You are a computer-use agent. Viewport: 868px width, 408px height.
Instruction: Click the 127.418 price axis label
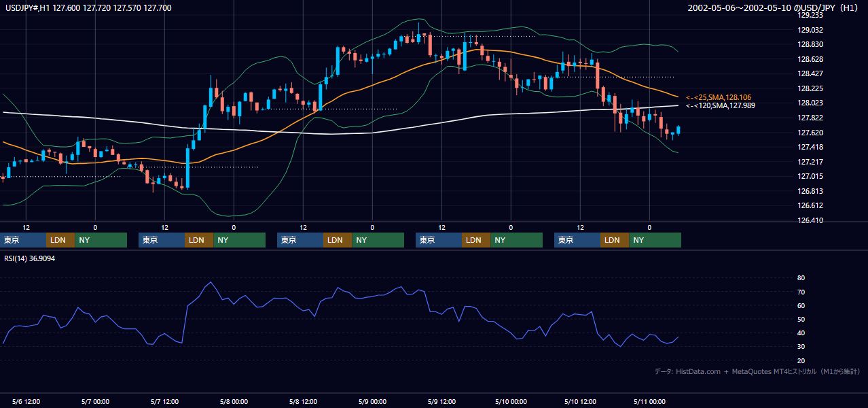(811, 147)
